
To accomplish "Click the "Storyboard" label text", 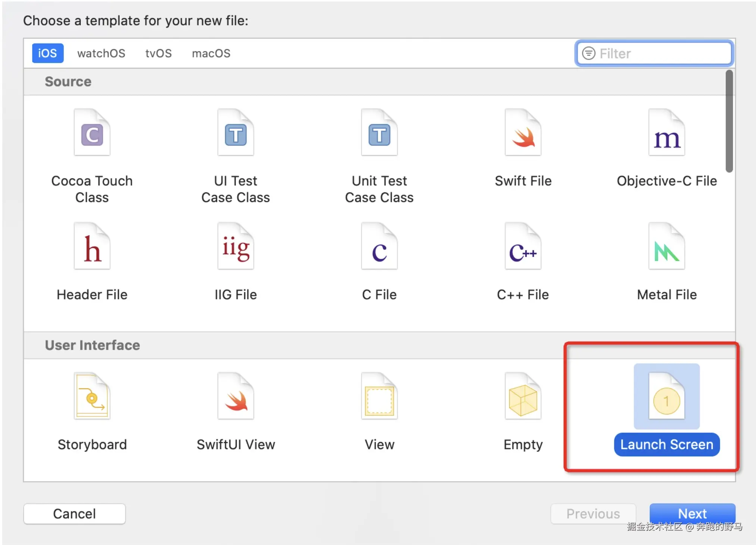I will pyautogui.click(x=92, y=445).
